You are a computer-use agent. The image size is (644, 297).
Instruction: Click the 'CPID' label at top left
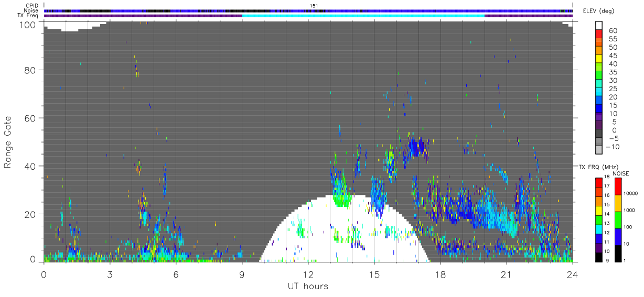[x=32, y=6]
